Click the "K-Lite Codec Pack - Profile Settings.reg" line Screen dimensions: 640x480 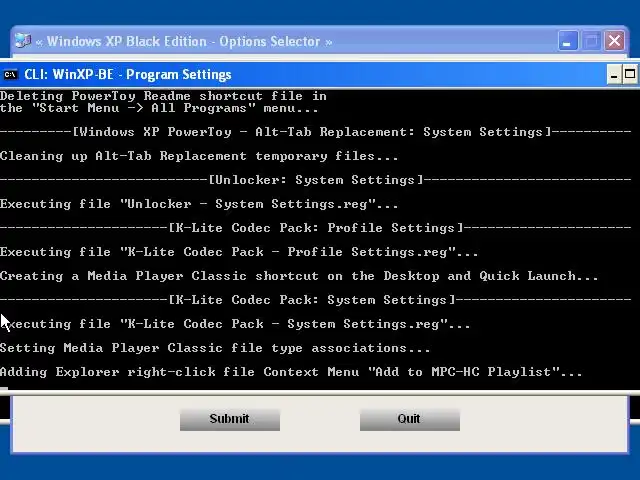point(239,252)
